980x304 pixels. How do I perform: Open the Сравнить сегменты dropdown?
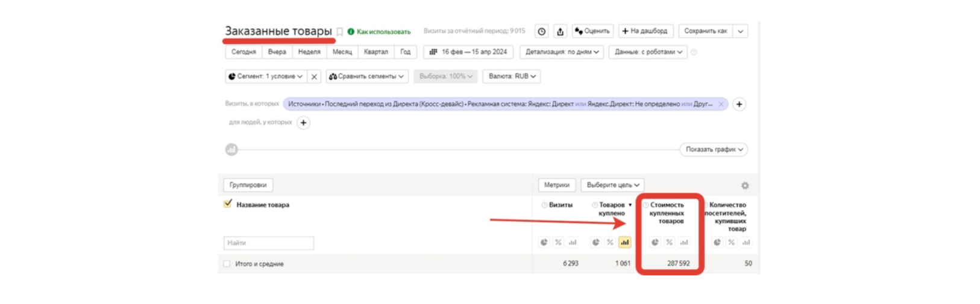click(x=366, y=76)
